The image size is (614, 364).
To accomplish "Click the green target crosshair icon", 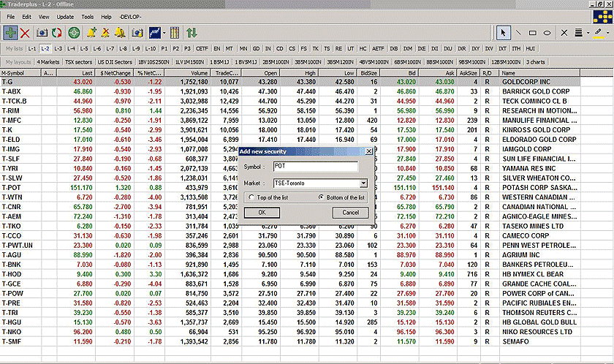I will 74,33.
